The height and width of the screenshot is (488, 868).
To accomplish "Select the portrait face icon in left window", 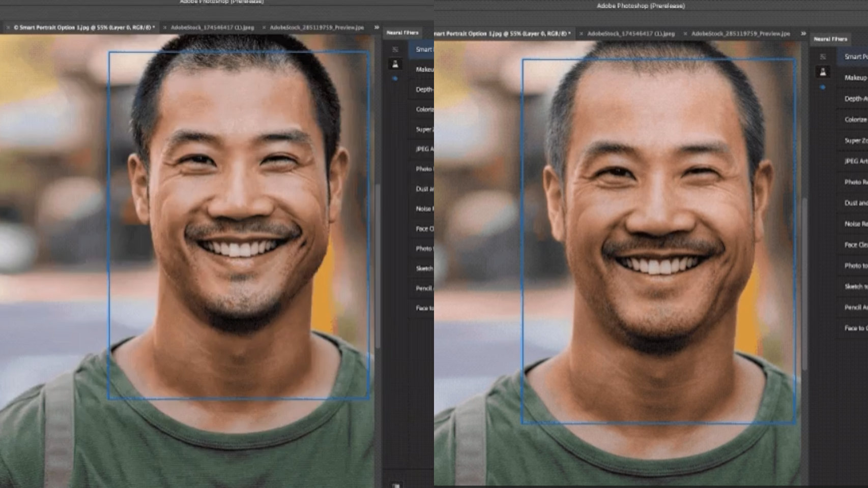I will point(395,64).
